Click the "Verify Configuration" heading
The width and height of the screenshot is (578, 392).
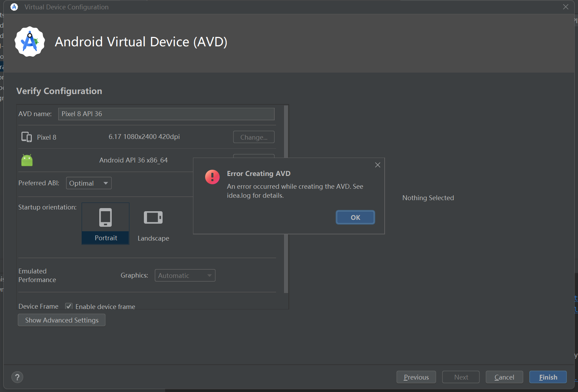point(59,91)
